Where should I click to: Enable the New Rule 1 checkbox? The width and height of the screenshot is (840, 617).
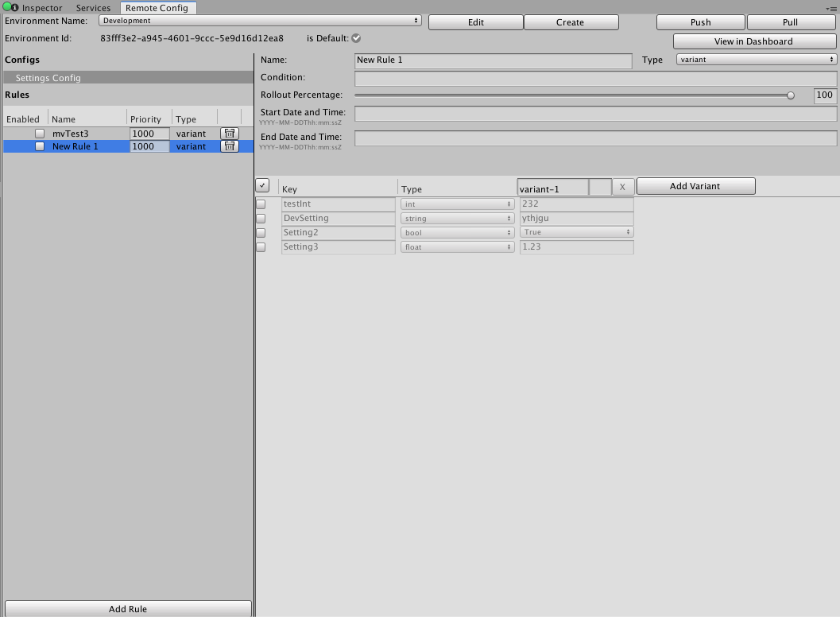[40, 146]
